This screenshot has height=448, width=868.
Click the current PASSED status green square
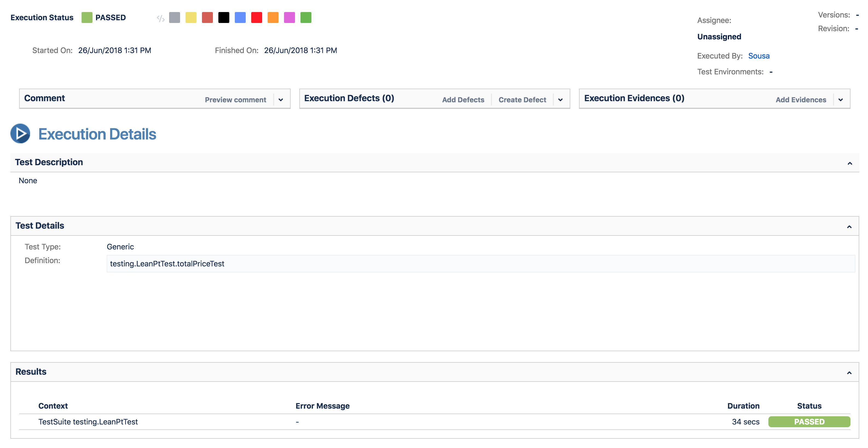87,18
